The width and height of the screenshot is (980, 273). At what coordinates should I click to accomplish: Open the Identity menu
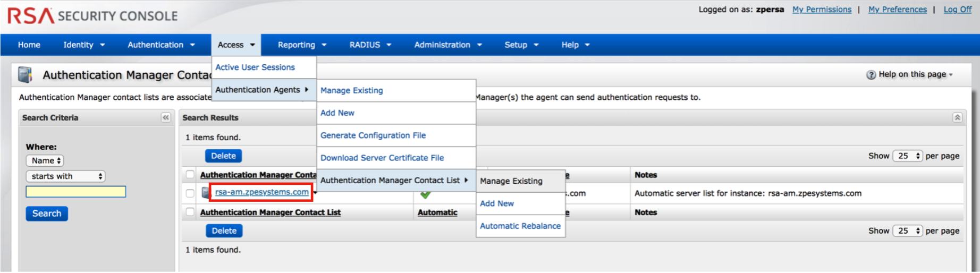click(84, 45)
